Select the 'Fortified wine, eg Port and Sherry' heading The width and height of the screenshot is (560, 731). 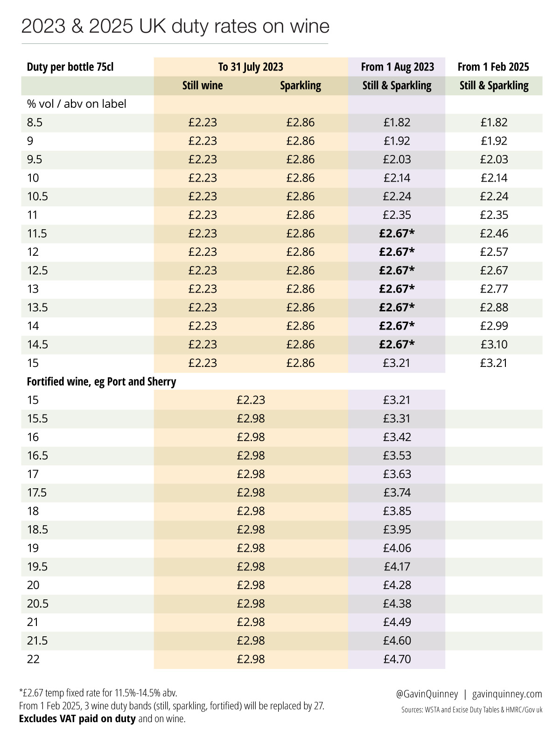pos(101,381)
